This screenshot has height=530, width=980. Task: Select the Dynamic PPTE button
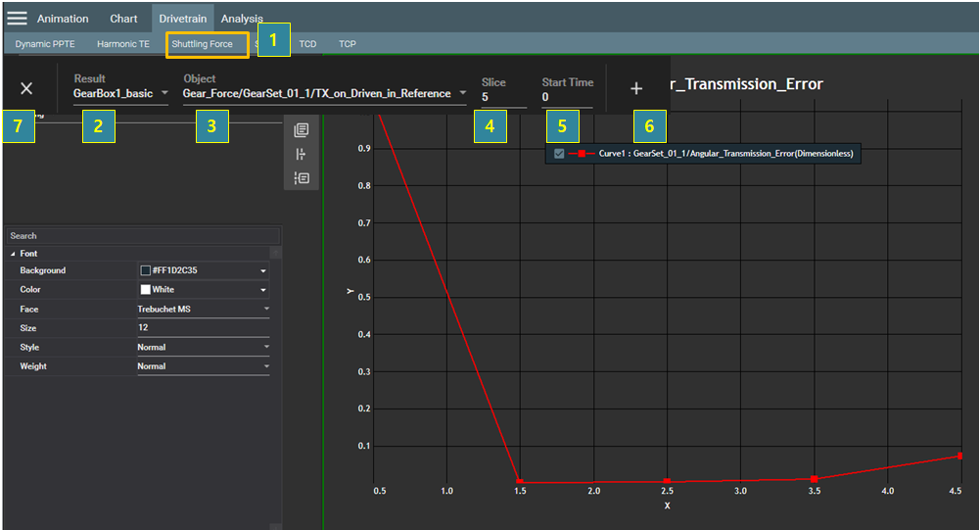[x=45, y=44]
